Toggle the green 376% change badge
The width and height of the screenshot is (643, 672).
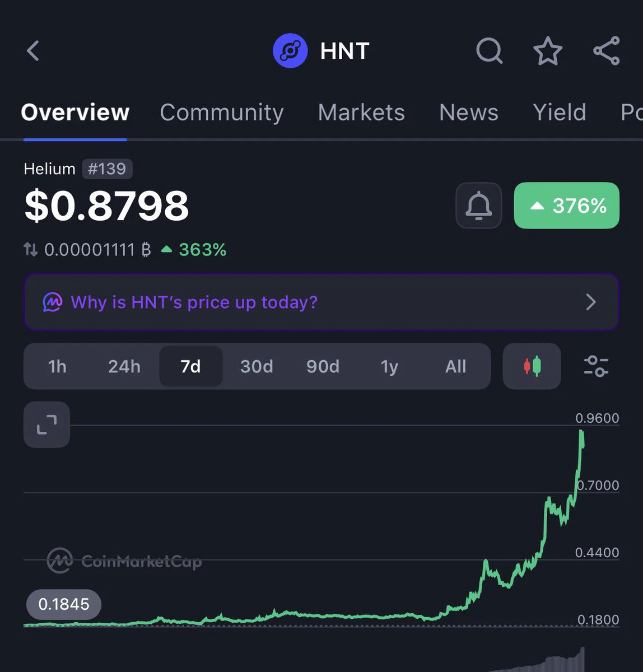pos(567,206)
